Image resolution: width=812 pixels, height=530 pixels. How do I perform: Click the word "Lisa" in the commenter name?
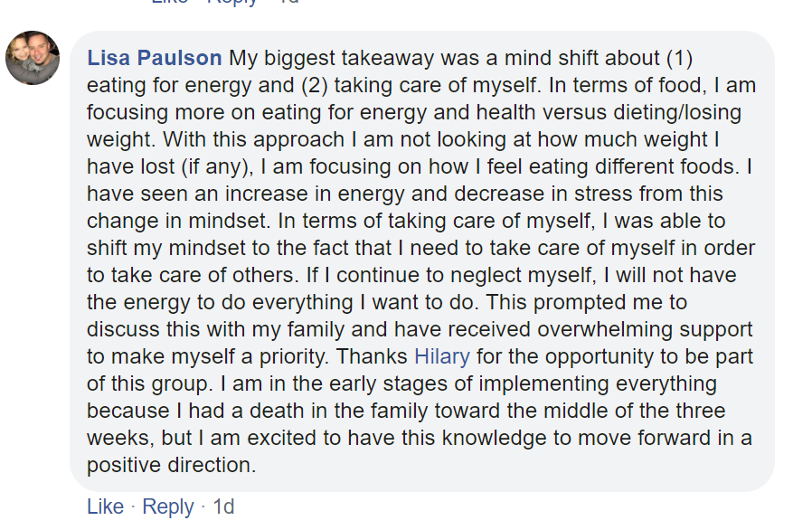tap(109, 58)
